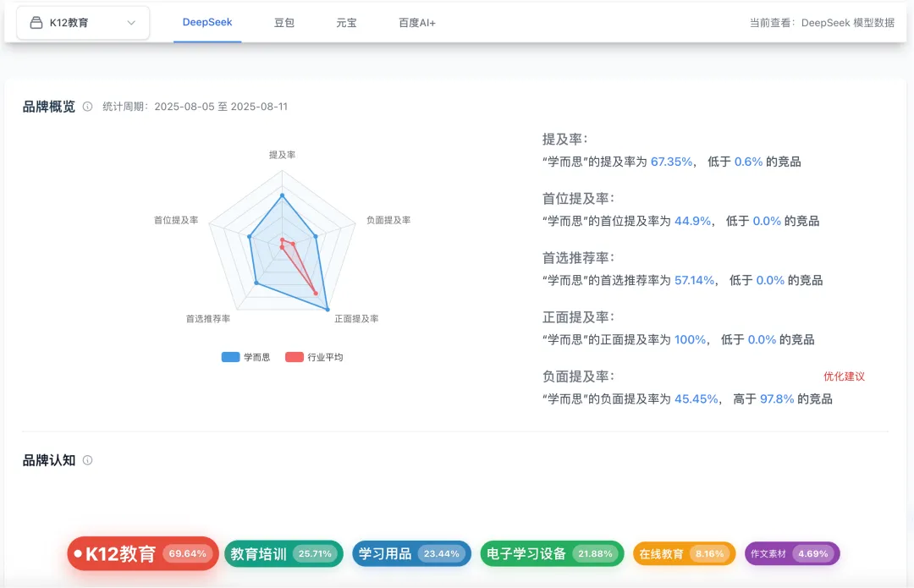Select the 学习用品 23.44% tag
This screenshot has height=588, width=914.
[x=411, y=553]
